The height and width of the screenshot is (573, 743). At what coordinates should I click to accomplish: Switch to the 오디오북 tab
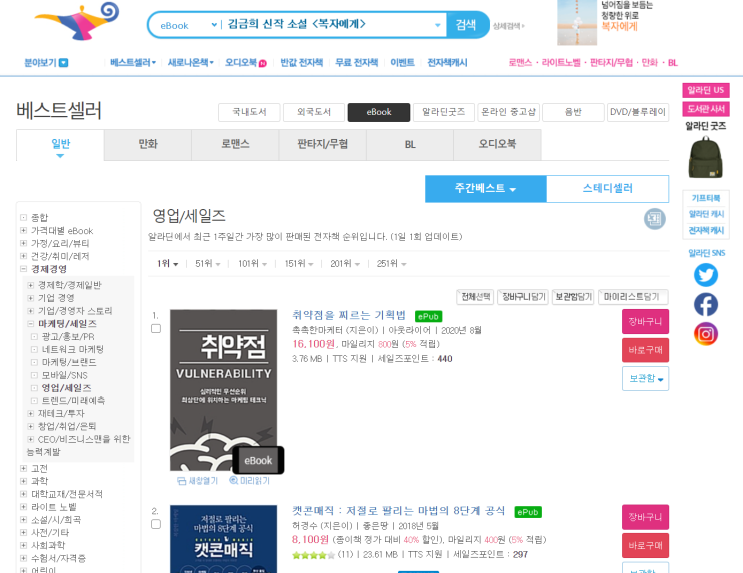[497, 145]
